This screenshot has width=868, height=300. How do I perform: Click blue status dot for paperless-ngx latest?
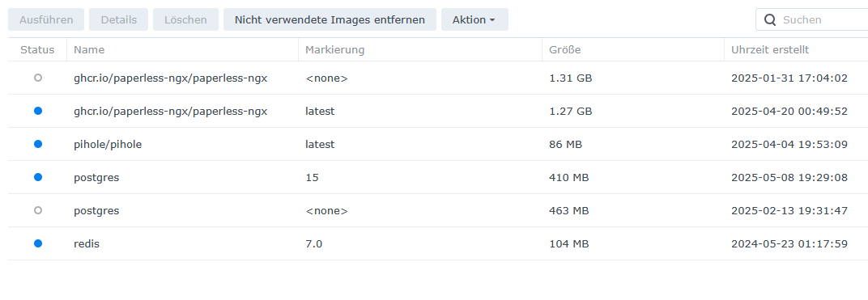[x=37, y=111]
